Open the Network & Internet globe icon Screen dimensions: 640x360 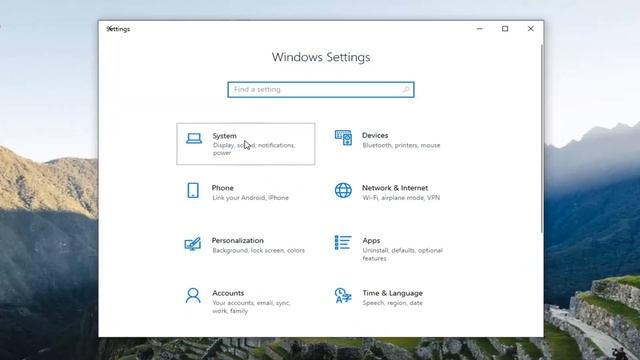[343, 190]
